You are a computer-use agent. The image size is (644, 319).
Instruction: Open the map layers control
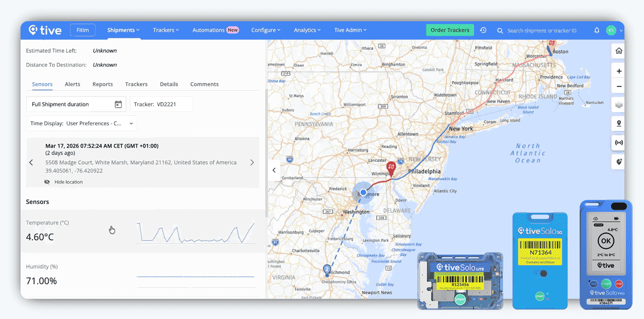click(619, 105)
